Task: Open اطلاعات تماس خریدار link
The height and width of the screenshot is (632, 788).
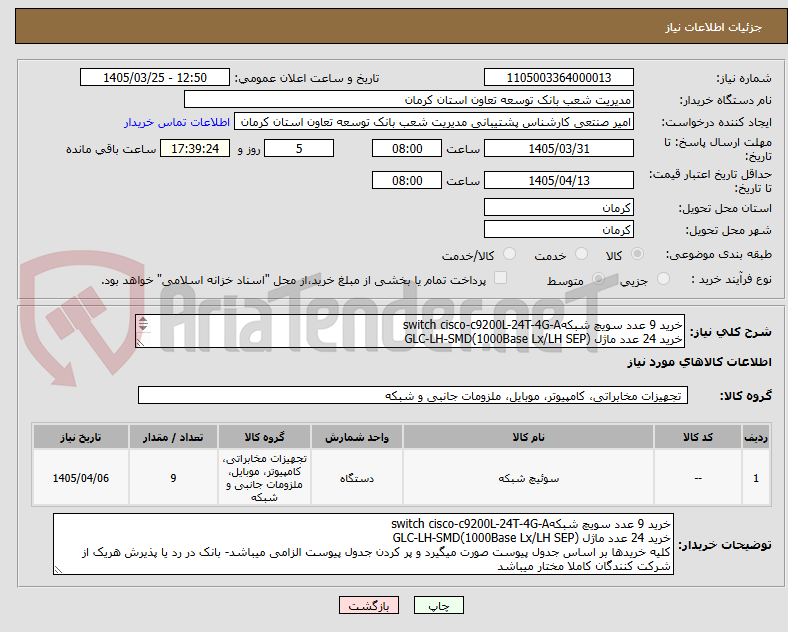Action: coord(177,122)
